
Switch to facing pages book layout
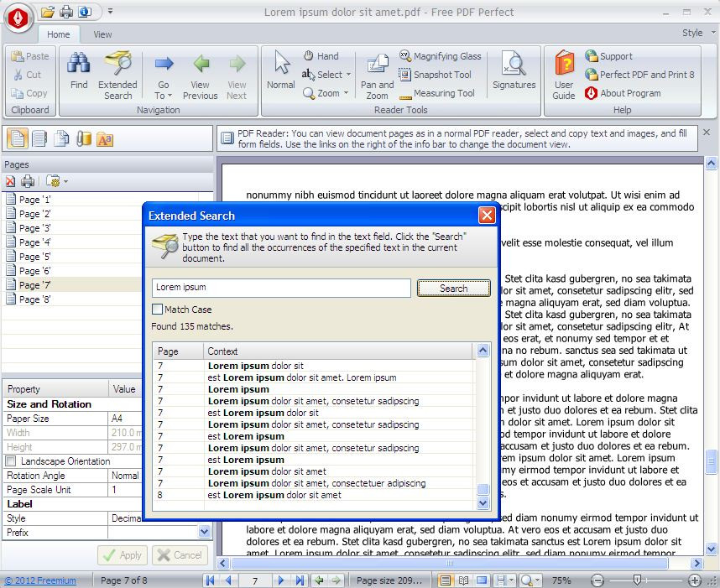click(463, 580)
